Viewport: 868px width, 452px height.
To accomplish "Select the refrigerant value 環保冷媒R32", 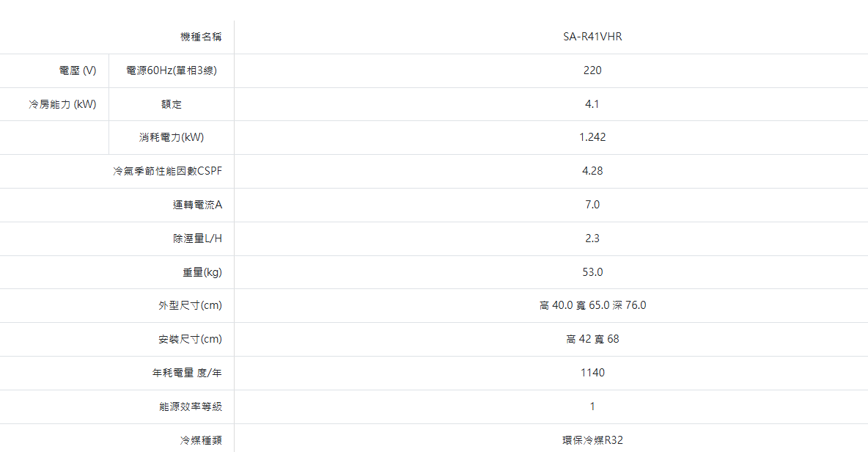I will tap(592, 440).
